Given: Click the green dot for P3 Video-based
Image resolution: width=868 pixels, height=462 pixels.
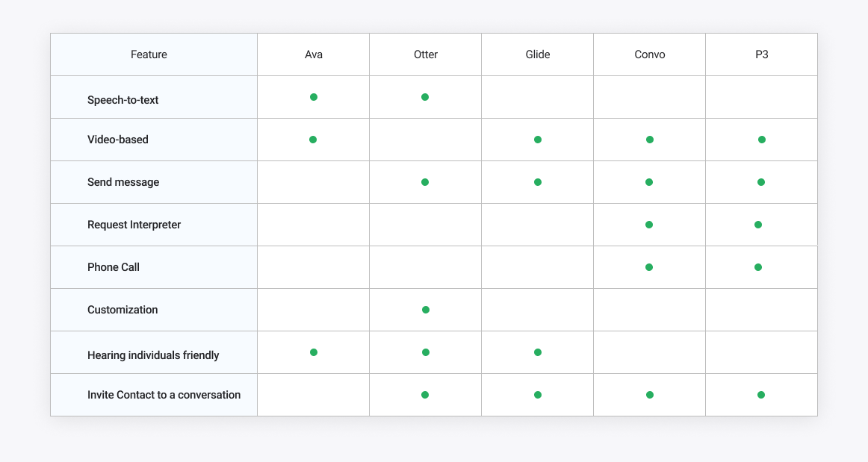Looking at the screenshot, I should tap(762, 140).
